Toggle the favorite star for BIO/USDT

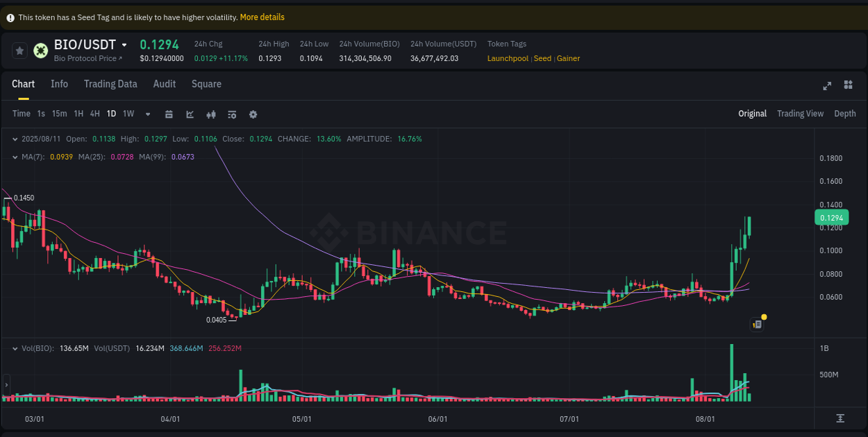(19, 51)
